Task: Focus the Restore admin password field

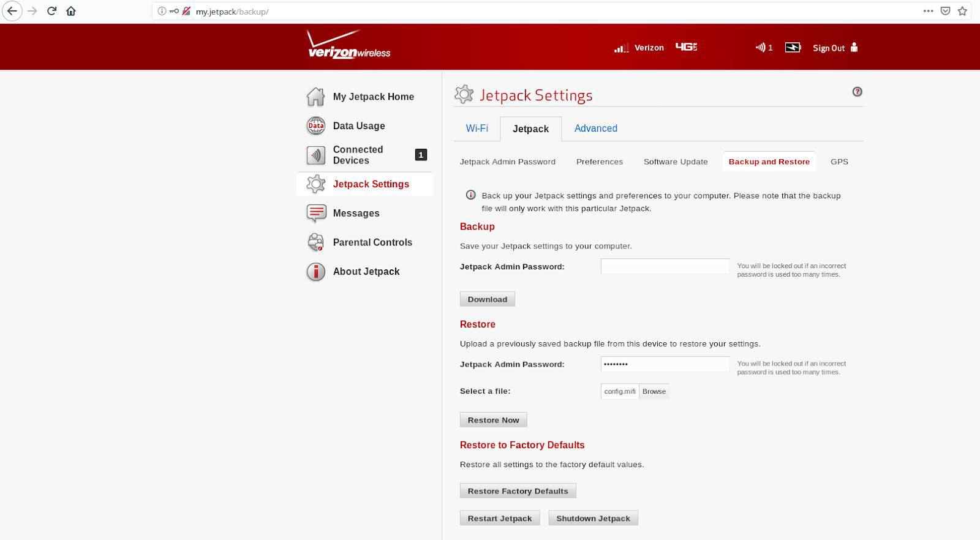Action: [x=665, y=364]
